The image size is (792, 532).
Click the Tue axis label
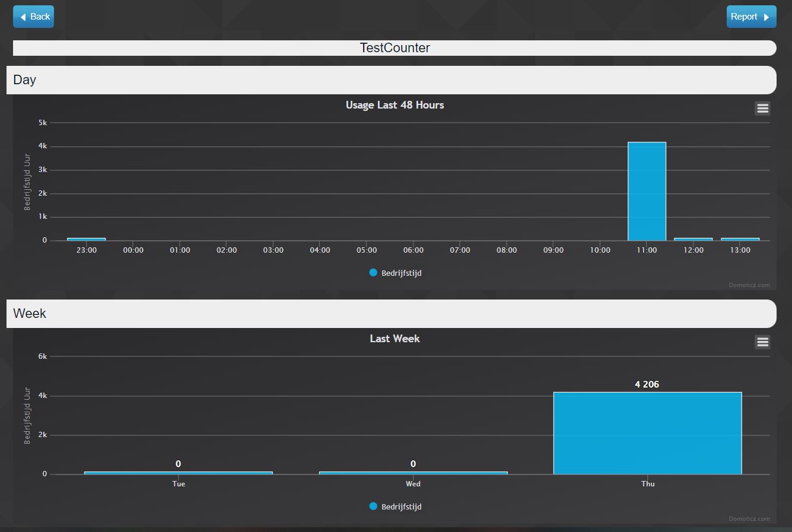(x=179, y=484)
